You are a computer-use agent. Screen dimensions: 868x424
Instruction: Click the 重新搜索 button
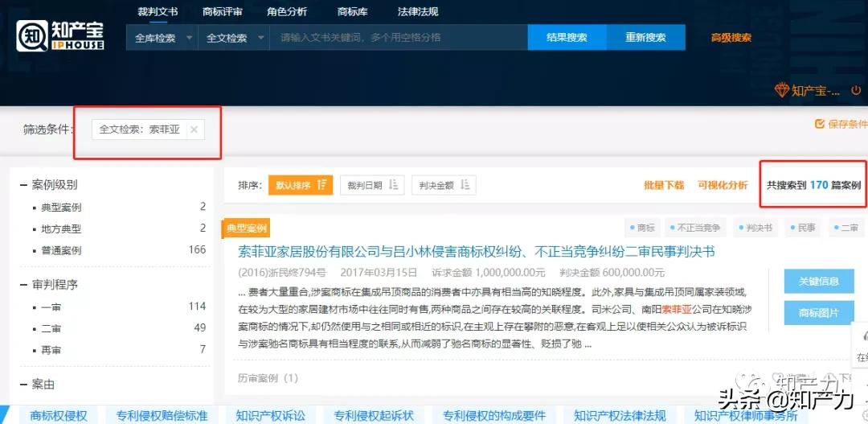coord(646,38)
